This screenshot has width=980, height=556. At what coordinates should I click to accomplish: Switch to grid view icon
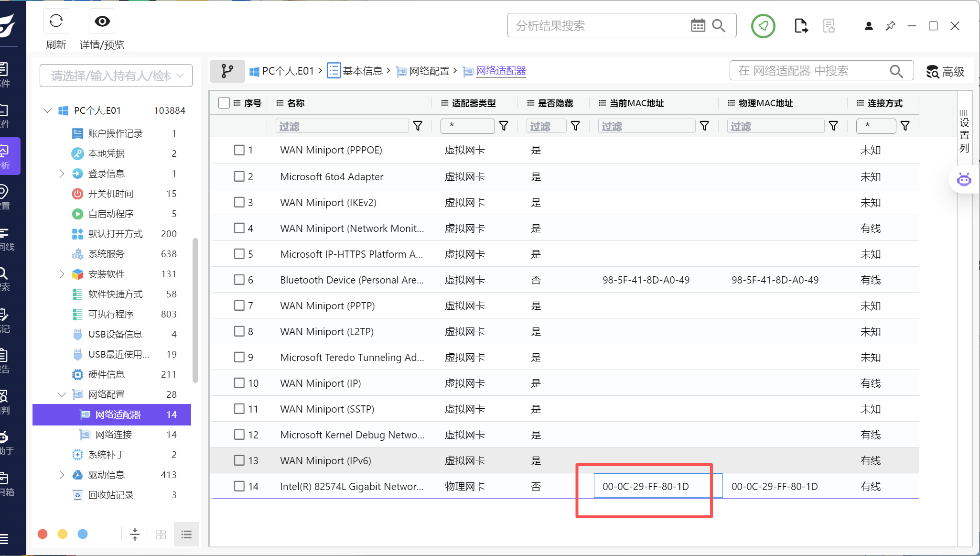click(x=161, y=534)
